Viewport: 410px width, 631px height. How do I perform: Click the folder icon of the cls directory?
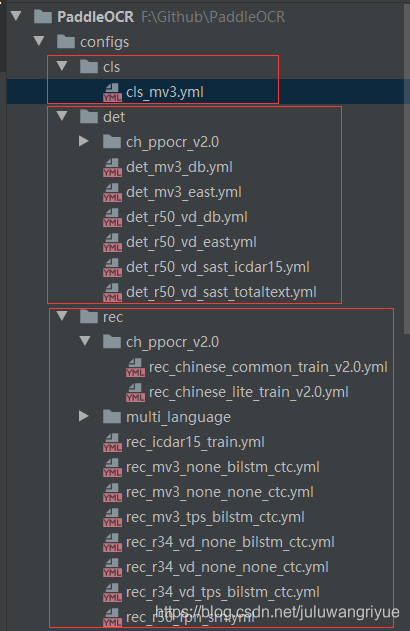[x=89, y=67]
